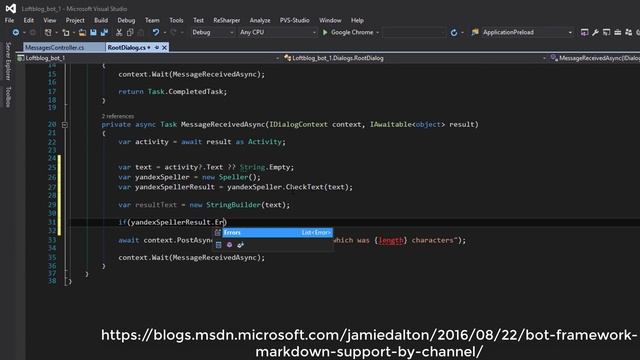Open the Loftblog_bot_1.Dialogs.RootDialog type dropdown

coord(415,58)
